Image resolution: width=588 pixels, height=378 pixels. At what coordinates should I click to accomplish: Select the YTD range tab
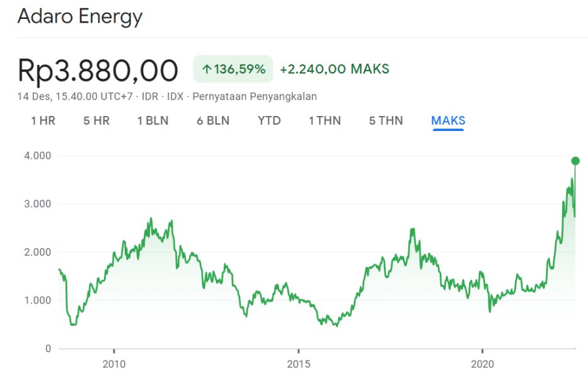269,120
